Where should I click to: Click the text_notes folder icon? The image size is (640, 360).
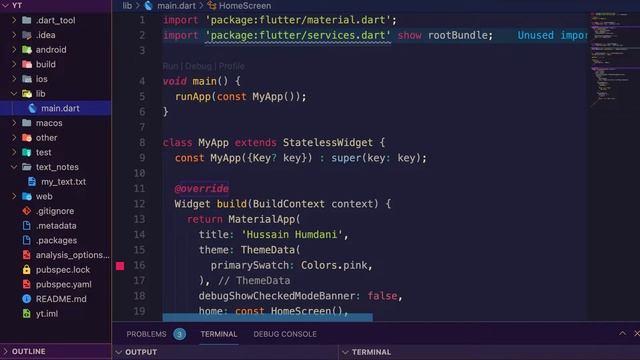click(x=27, y=167)
